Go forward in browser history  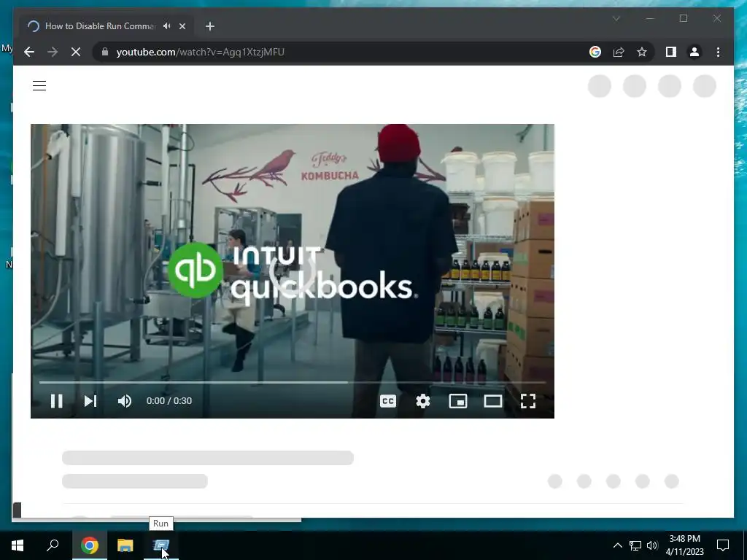[53, 52]
